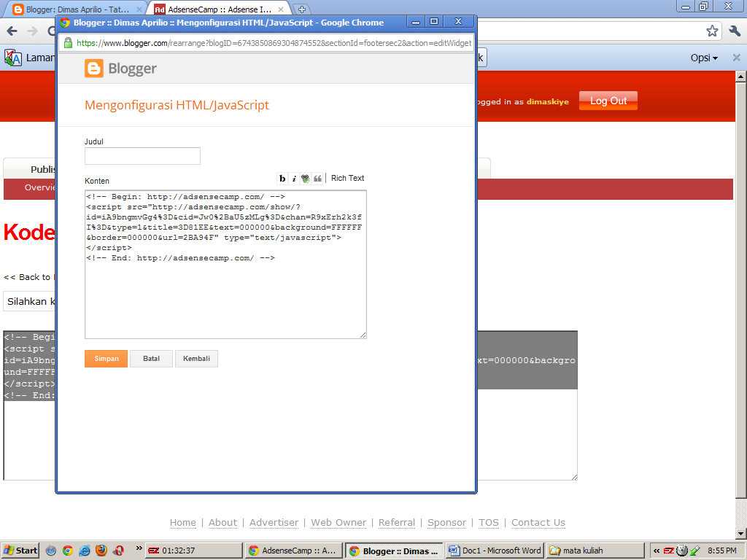Open the mata kuliah folder in the taskbar

[x=595, y=551]
